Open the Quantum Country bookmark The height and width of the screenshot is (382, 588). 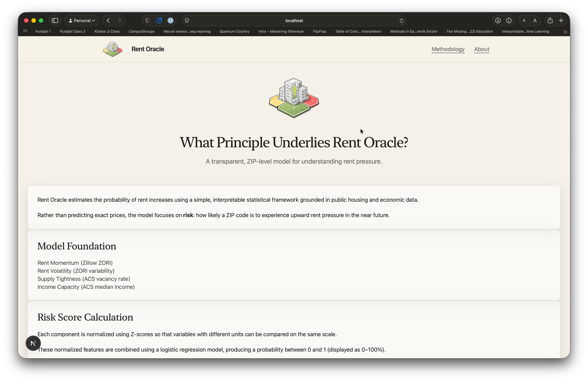pos(234,31)
